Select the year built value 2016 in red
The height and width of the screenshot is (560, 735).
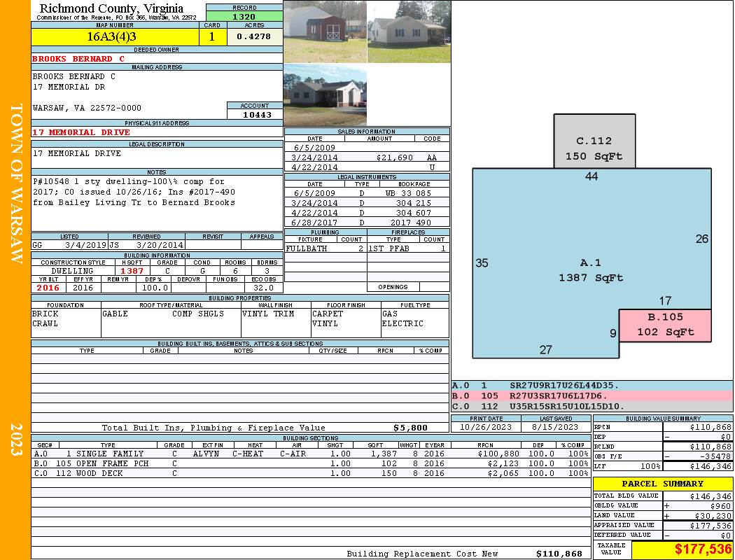pyautogui.click(x=48, y=288)
